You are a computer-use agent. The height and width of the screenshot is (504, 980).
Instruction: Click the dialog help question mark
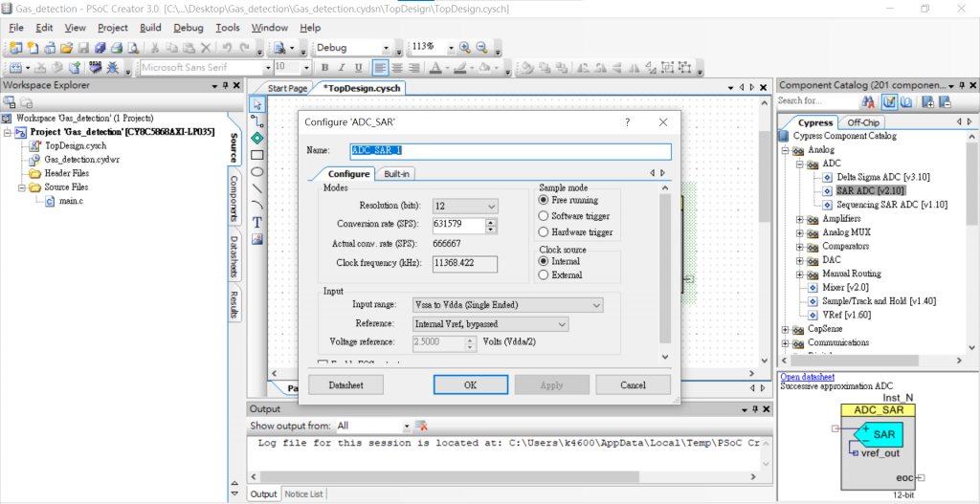point(628,122)
